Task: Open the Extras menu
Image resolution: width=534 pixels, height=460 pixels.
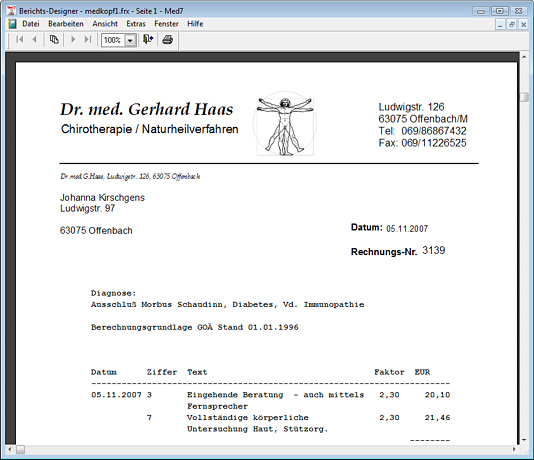Action: click(136, 24)
